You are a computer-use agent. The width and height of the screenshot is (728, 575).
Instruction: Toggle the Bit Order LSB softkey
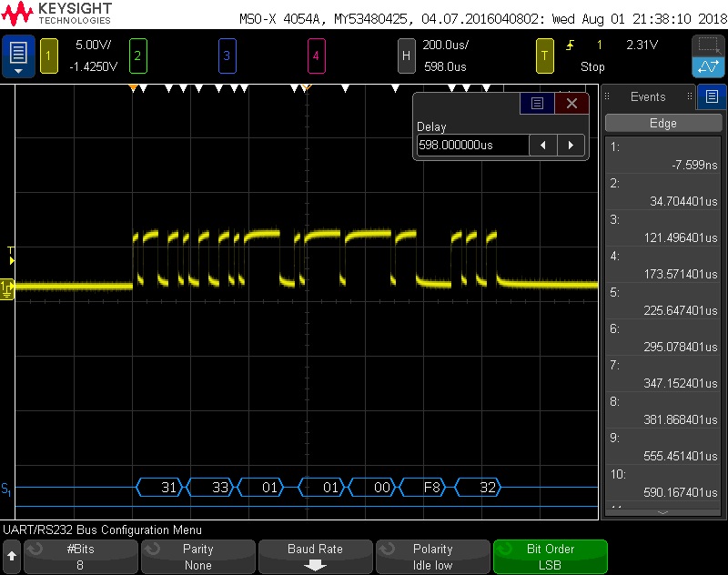(550, 557)
